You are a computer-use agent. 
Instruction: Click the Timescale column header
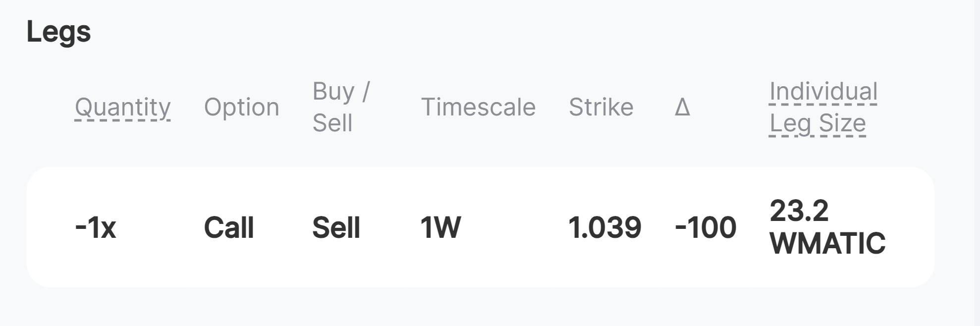pyautogui.click(x=478, y=107)
